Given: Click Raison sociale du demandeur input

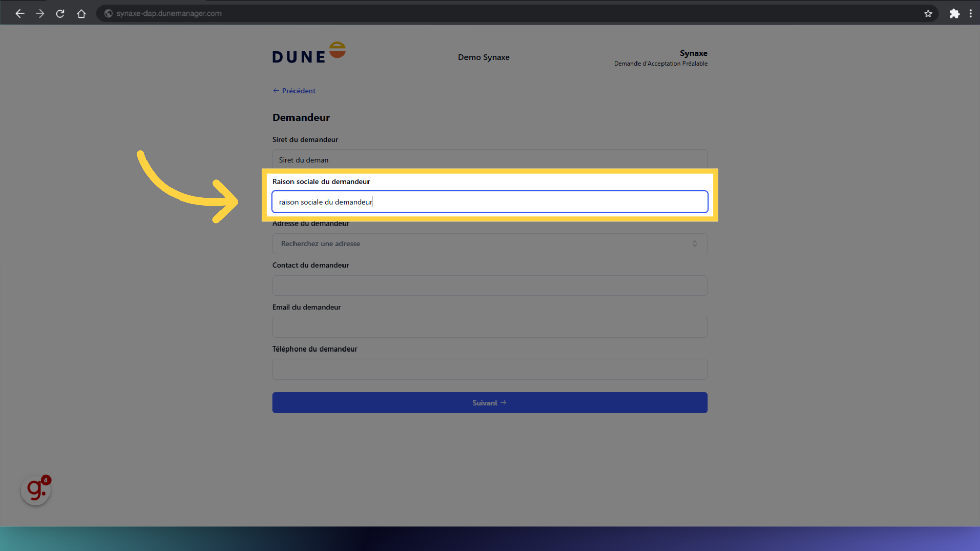Looking at the screenshot, I should pyautogui.click(x=489, y=202).
